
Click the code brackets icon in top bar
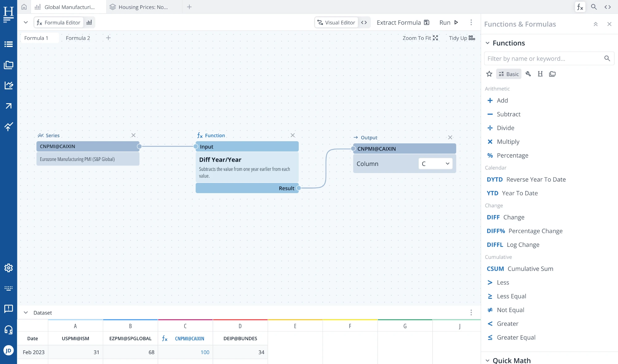pos(608,7)
